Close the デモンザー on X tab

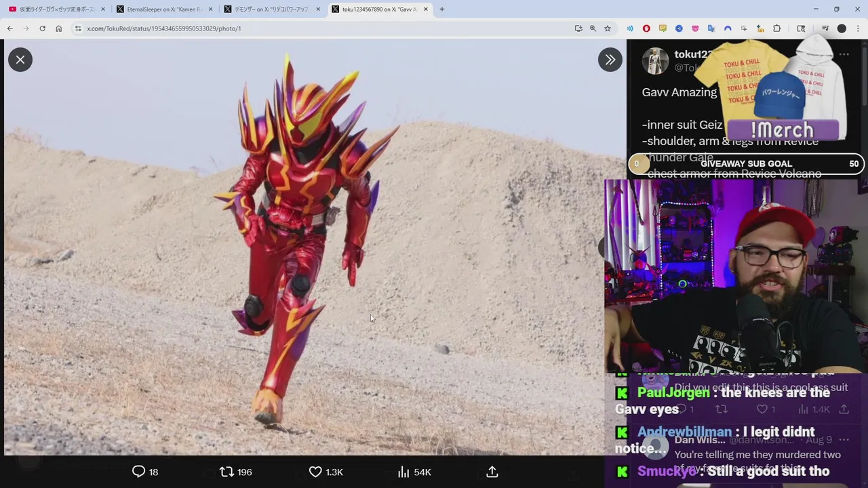pos(318,9)
